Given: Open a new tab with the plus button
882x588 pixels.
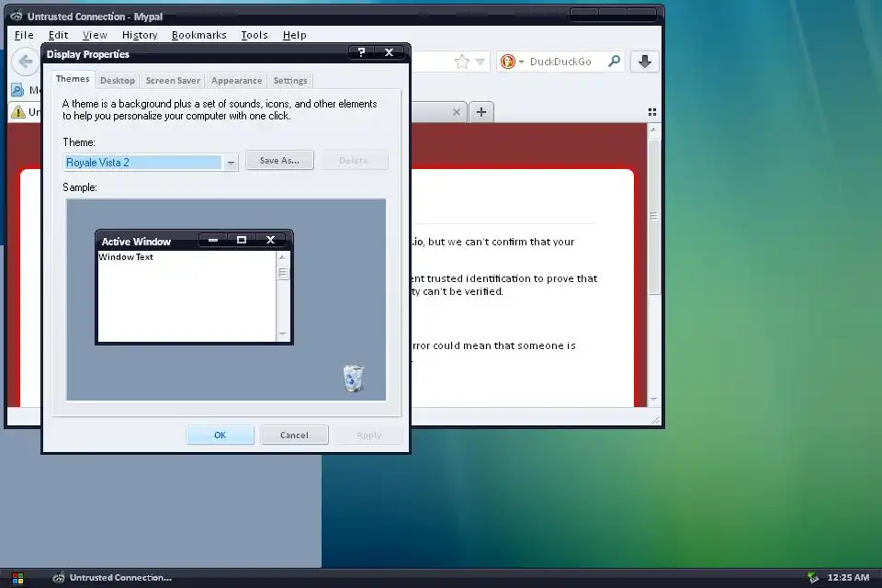Looking at the screenshot, I should (481, 112).
